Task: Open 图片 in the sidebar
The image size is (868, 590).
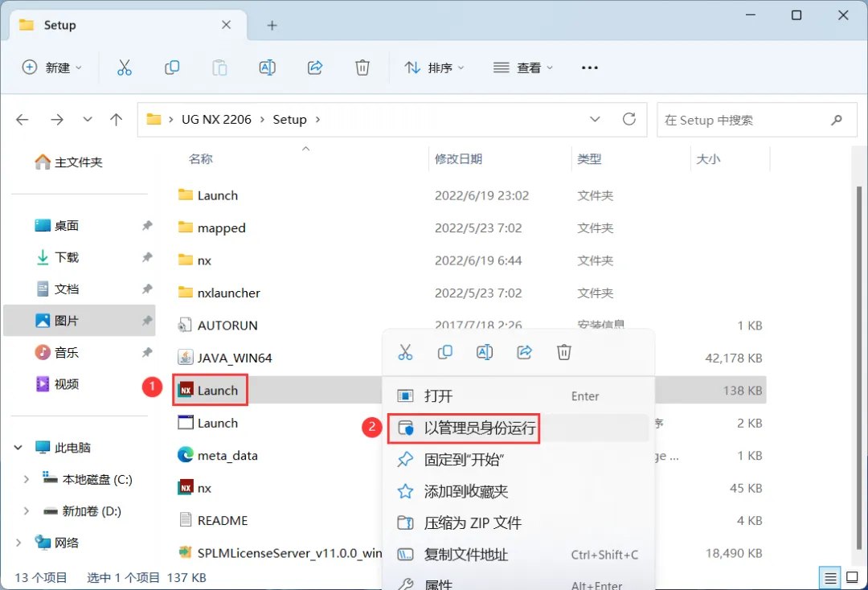Action: click(79, 320)
